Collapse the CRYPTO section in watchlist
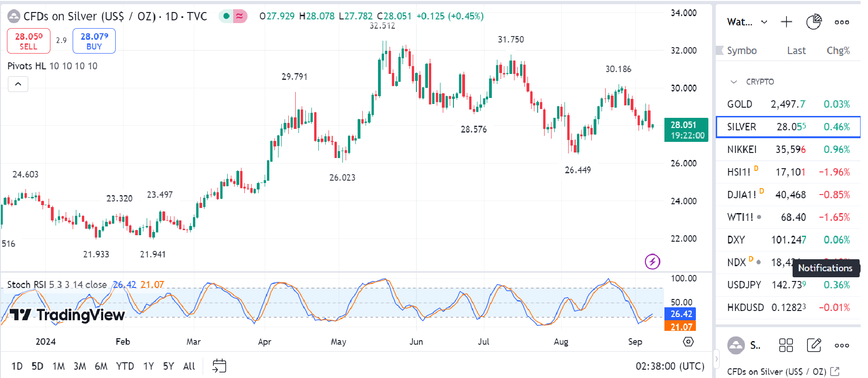This screenshot has width=868, height=378. coord(734,82)
